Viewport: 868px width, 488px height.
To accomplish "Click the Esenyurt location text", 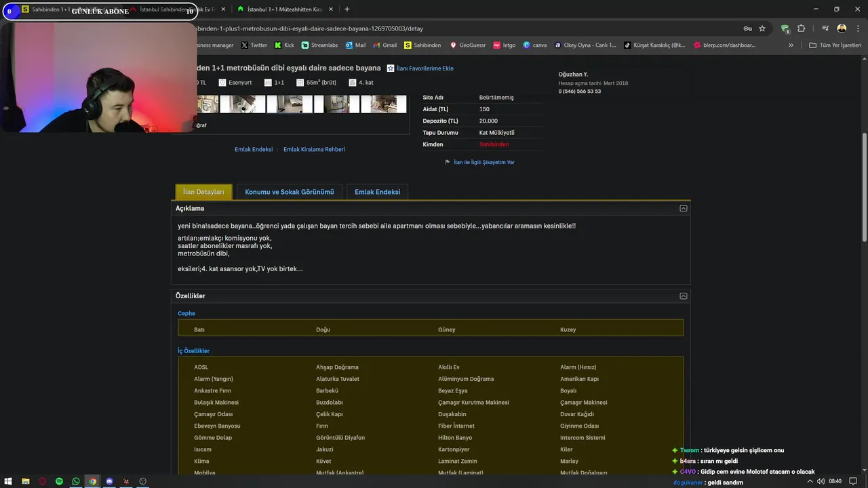I will pos(240,83).
